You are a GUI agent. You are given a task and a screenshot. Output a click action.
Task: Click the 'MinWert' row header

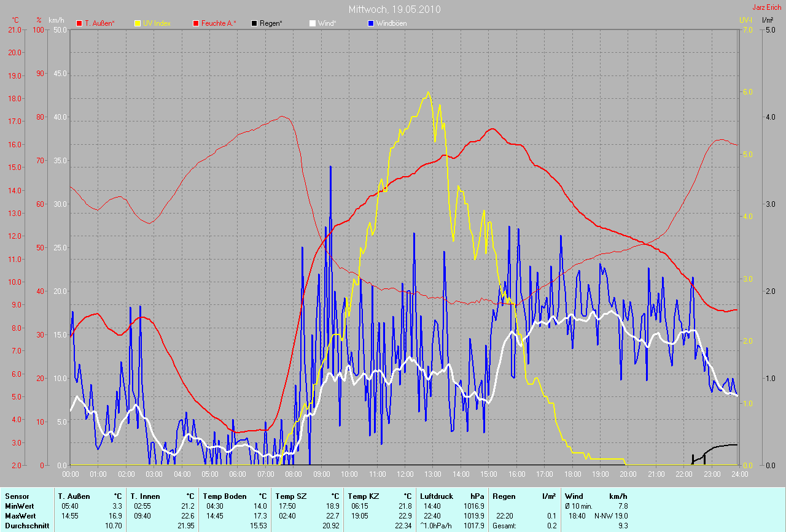coord(18,506)
